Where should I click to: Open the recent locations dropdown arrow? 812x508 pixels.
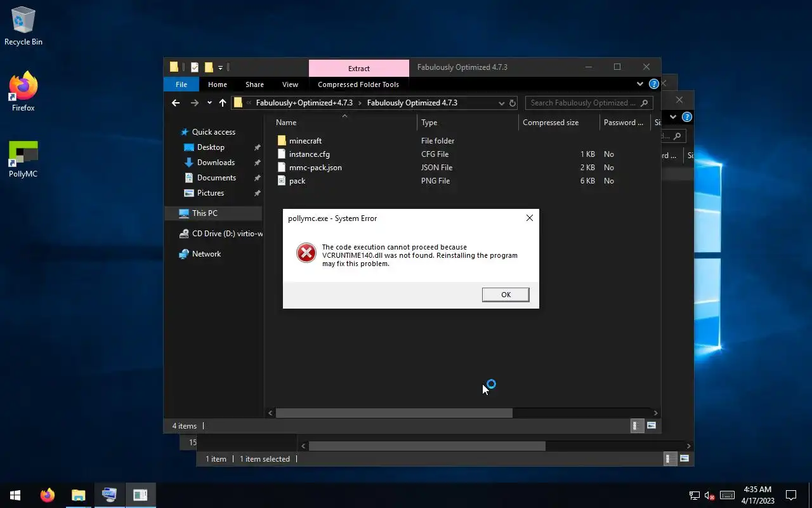coord(209,103)
